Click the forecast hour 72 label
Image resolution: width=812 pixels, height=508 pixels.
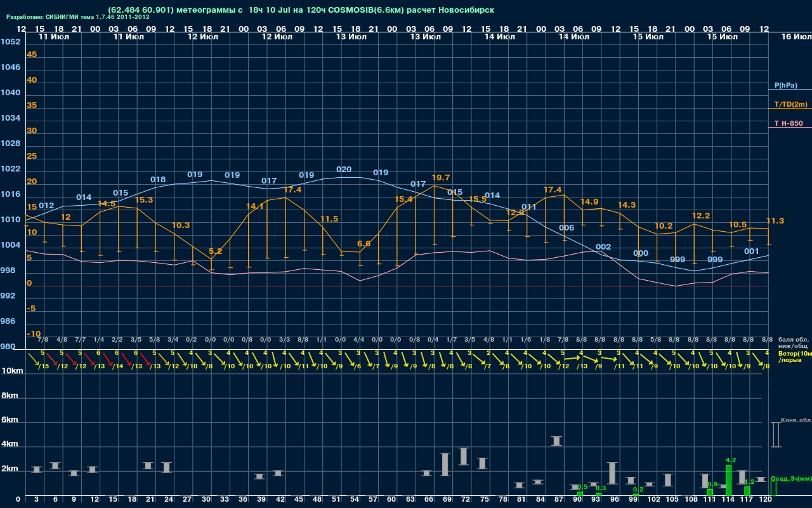(464, 500)
